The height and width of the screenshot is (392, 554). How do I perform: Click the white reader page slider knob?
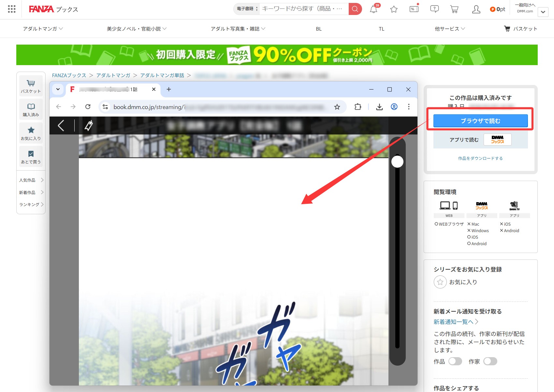pos(397,161)
